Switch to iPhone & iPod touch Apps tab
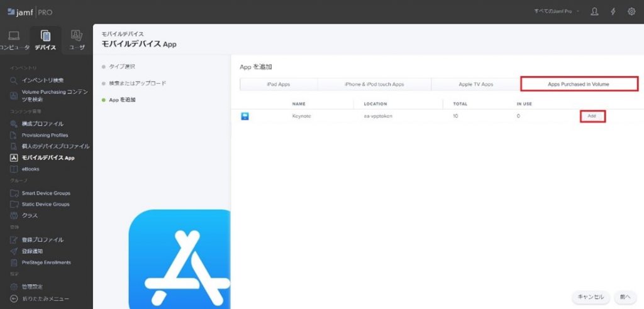Viewport: 644px width, 309px height. 374,84
